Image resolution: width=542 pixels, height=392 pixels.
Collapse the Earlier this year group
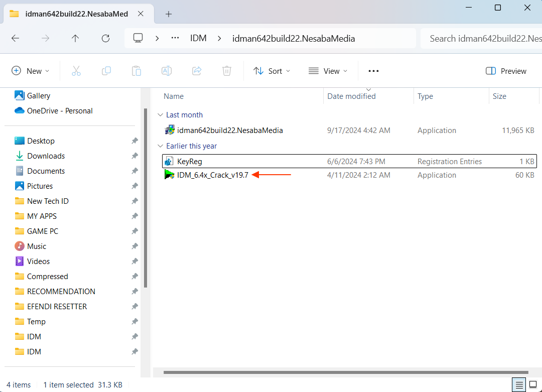coord(160,146)
